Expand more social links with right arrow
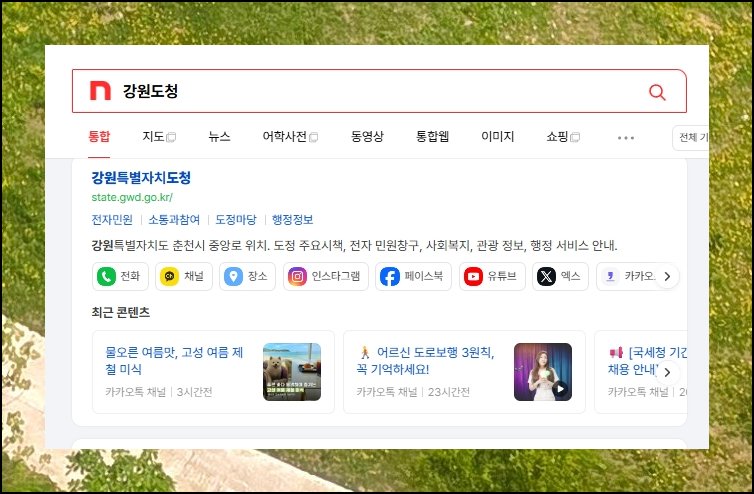 point(667,277)
